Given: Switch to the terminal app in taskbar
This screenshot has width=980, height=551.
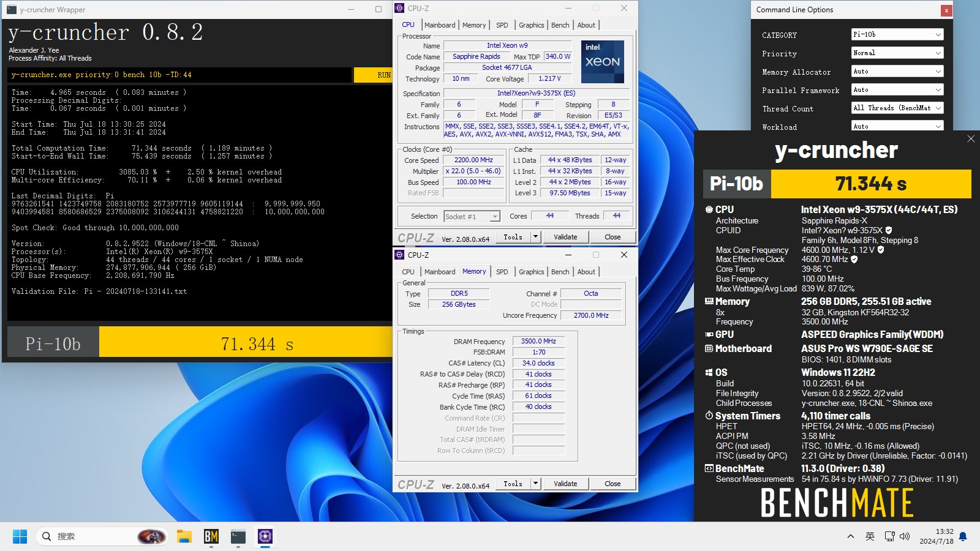Looking at the screenshot, I should 238,536.
